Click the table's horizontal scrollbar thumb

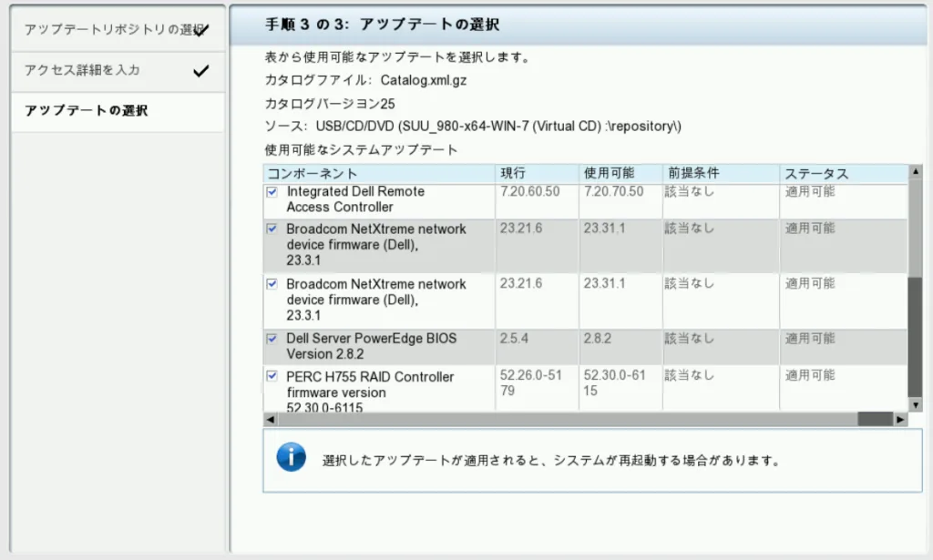pos(875,420)
